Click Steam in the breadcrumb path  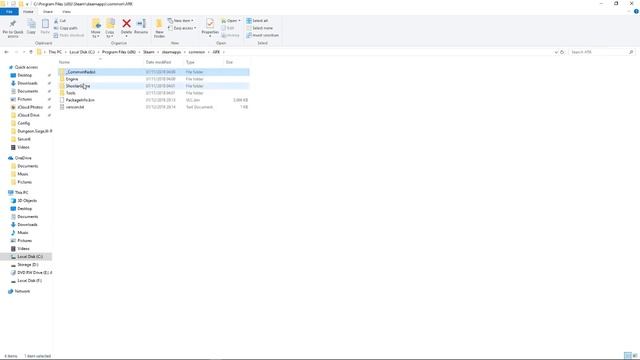point(149,52)
